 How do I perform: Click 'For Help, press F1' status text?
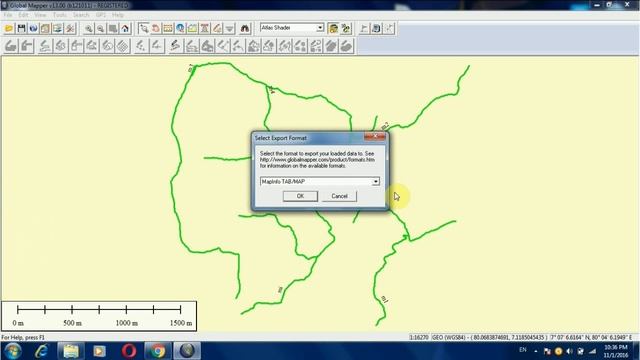tap(22, 338)
